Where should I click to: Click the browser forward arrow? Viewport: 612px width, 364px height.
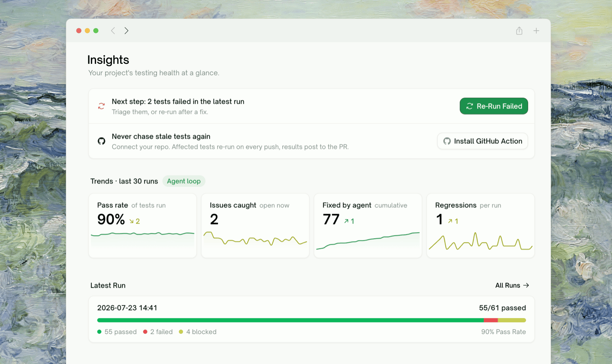(x=126, y=31)
